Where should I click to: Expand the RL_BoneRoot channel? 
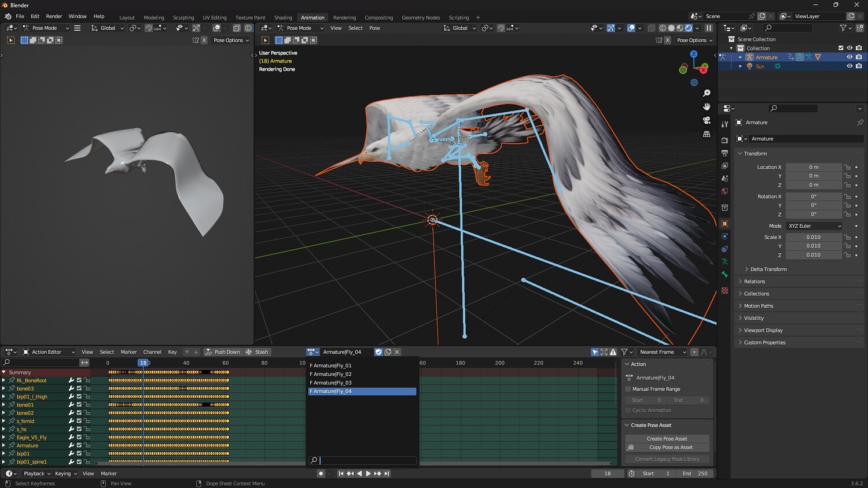tap(4, 380)
